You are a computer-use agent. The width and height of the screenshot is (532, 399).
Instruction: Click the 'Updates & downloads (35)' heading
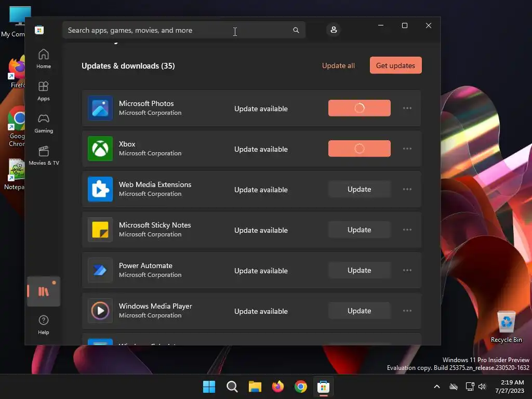pos(128,66)
